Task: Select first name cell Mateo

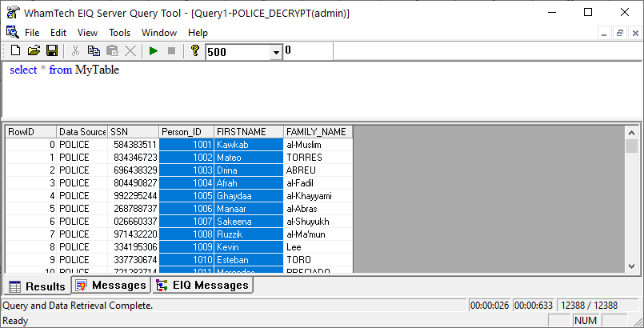Action: point(249,158)
